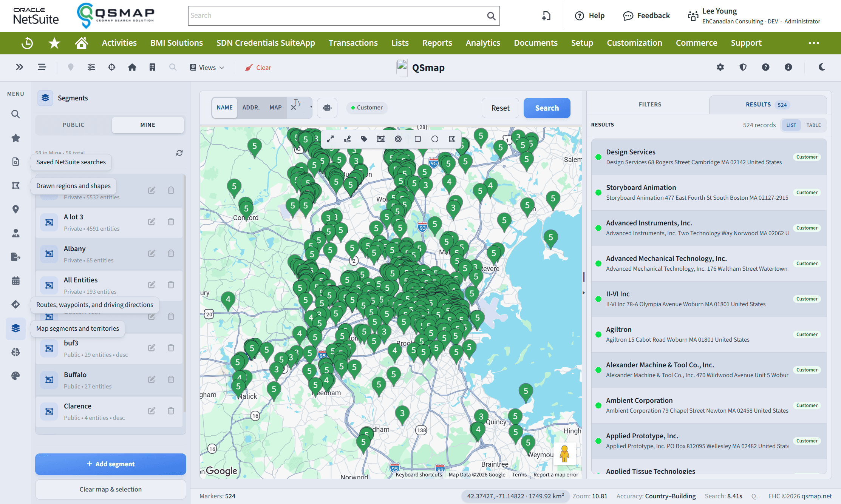This screenshot has height=504, width=841.
Task: Select NAME search mode
Action: click(225, 108)
